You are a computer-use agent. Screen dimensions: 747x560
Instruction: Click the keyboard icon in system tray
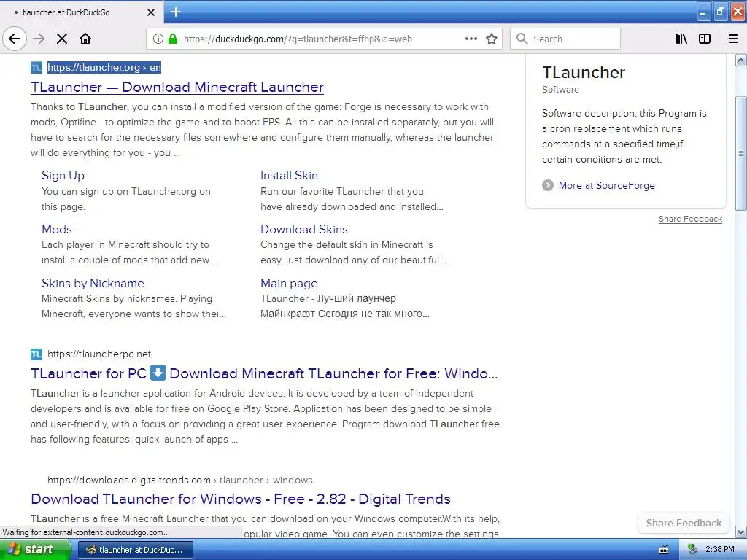point(664,550)
